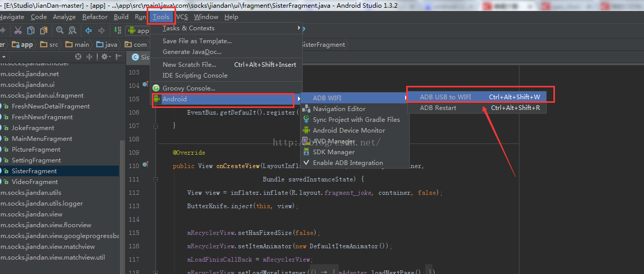Select JokeFragment in project tree
644x274 pixels.
[33, 128]
